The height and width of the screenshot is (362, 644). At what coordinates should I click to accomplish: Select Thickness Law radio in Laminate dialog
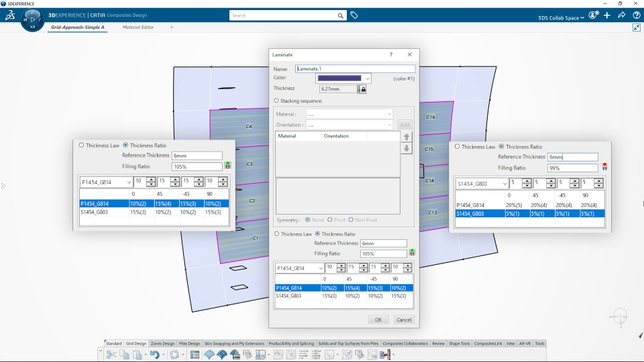(x=277, y=234)
